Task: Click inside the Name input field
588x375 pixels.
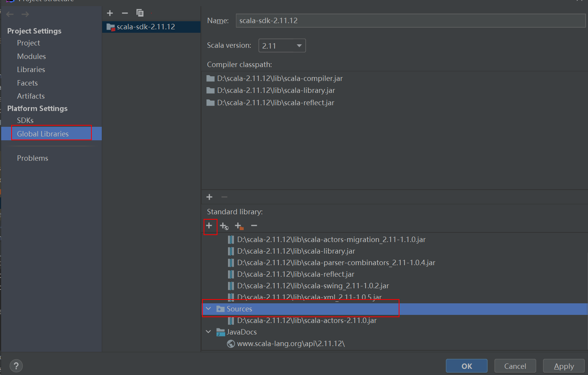Action: (347, 20)
